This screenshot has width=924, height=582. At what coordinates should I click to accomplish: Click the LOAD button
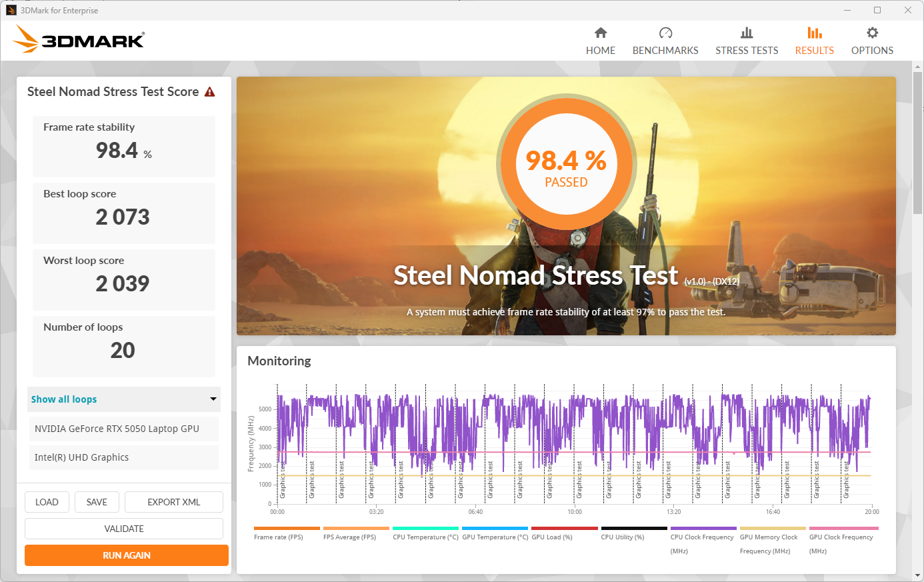[x=47, y=502]
